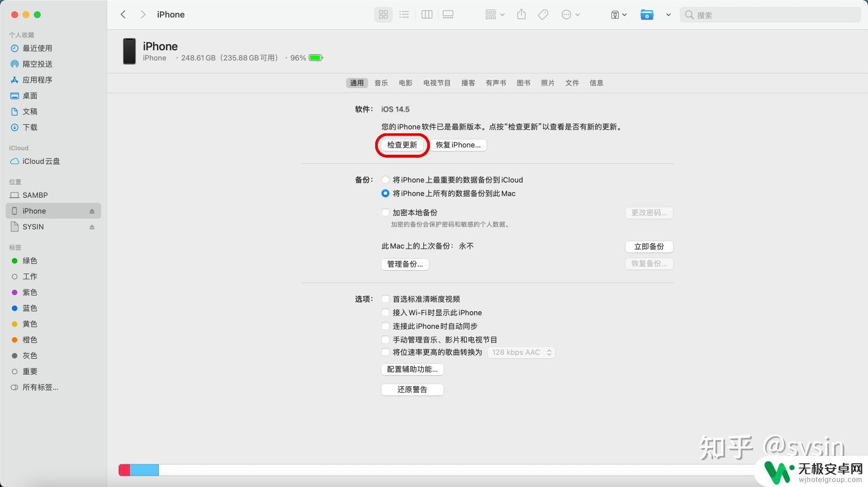Switch to the 播客 tab
This screenshot has width=868, height=487.
point(468,82)
